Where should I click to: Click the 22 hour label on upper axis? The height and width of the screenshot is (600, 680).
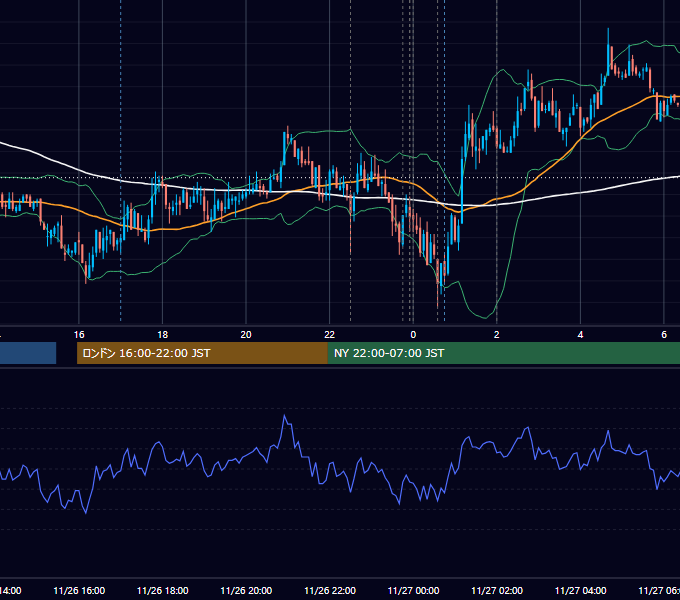click(x=330, y=335)
